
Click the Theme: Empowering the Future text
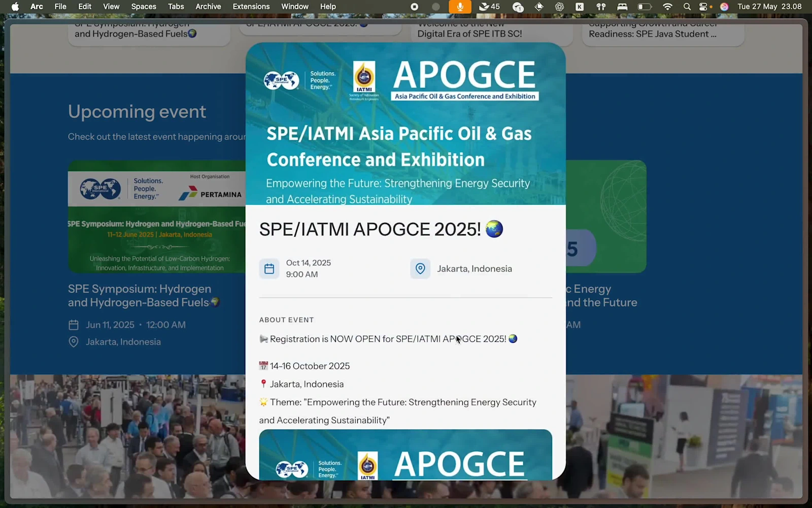point(398,411)
